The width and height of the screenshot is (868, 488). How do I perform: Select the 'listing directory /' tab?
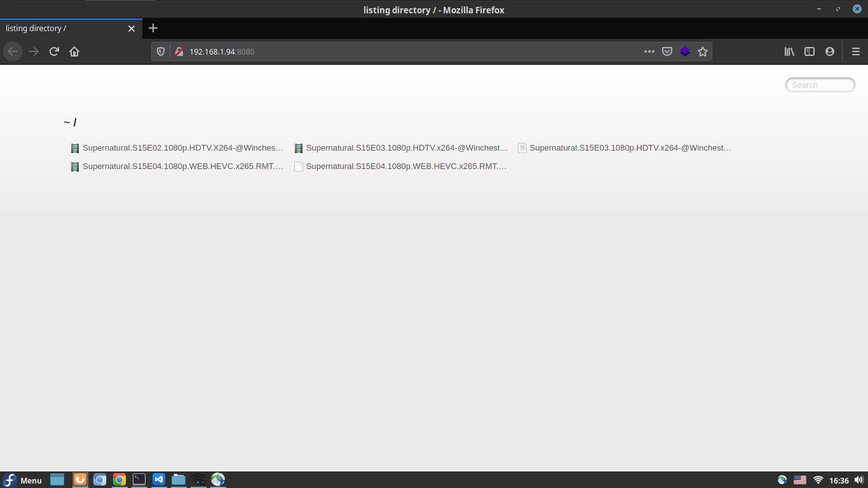(x=72, y=29)
